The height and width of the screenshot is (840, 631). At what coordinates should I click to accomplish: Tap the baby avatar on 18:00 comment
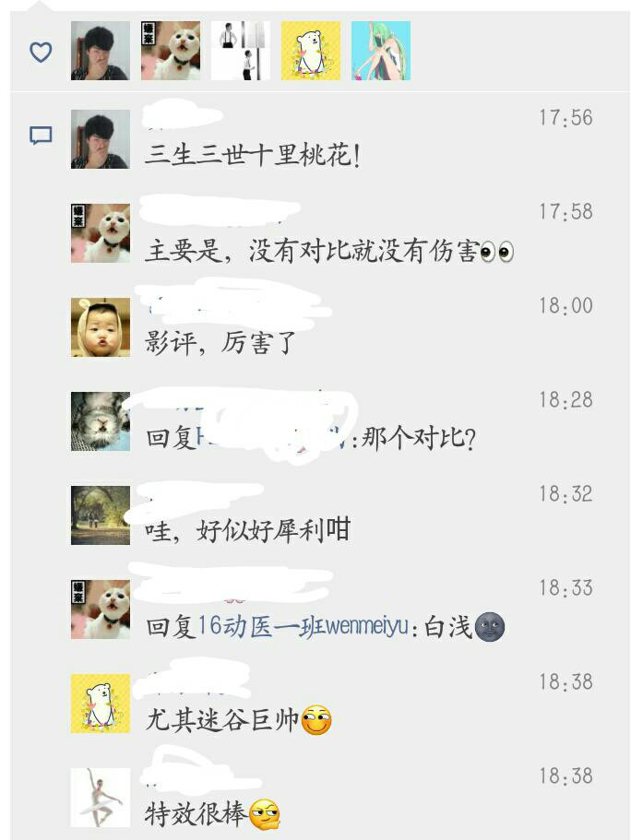point(101,327)
